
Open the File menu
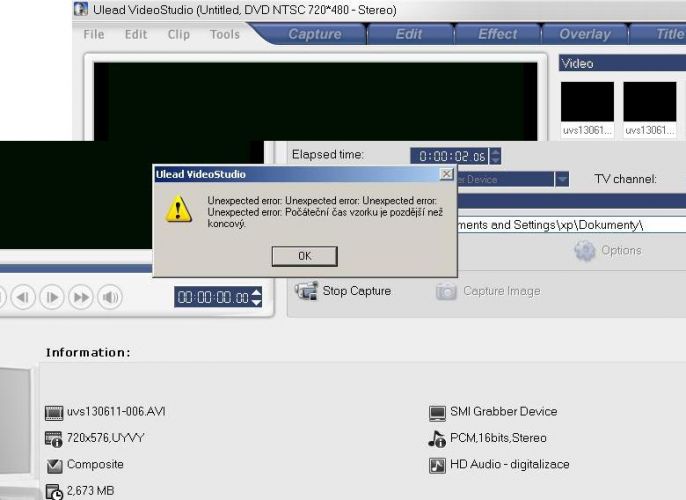click(94, 34)
